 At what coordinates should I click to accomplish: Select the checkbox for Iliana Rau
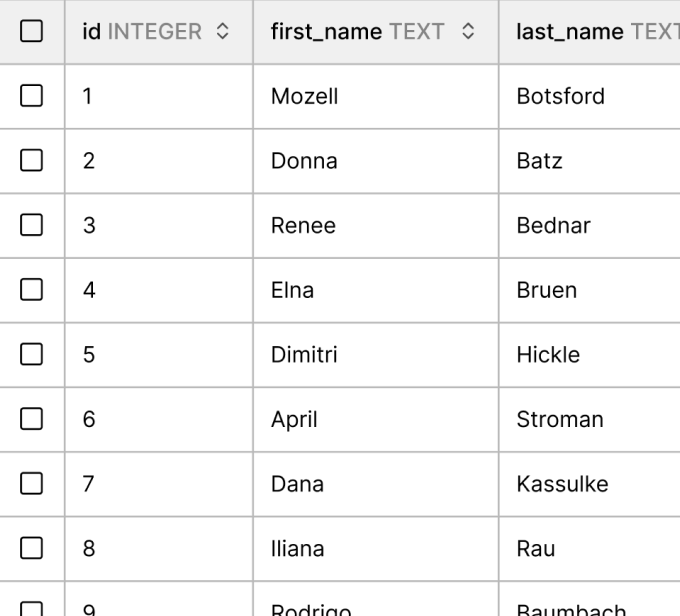click(x=32, y=548)
